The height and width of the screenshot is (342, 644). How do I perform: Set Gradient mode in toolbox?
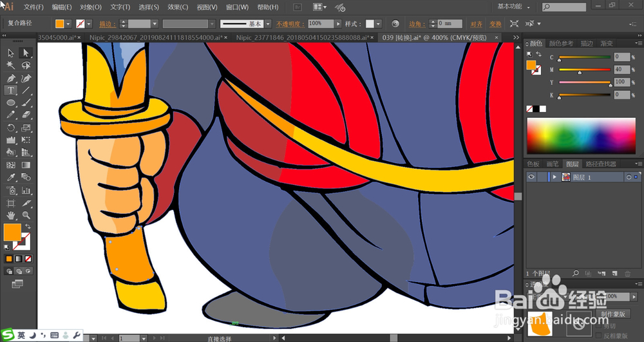pyautogui.click(x=19, y=259)
